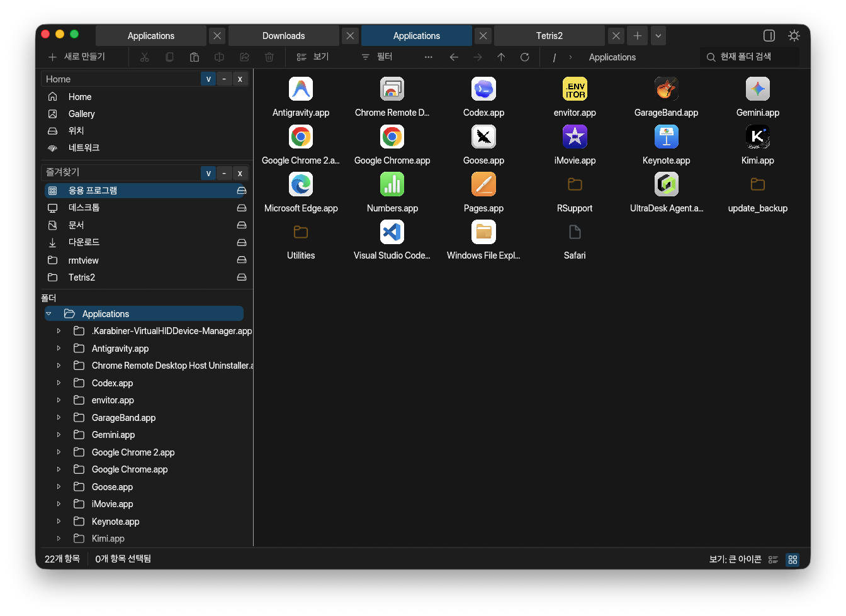Expand the Antigravity.app tree node
This screenshot has width=846, height=616.
pos(59,348)
